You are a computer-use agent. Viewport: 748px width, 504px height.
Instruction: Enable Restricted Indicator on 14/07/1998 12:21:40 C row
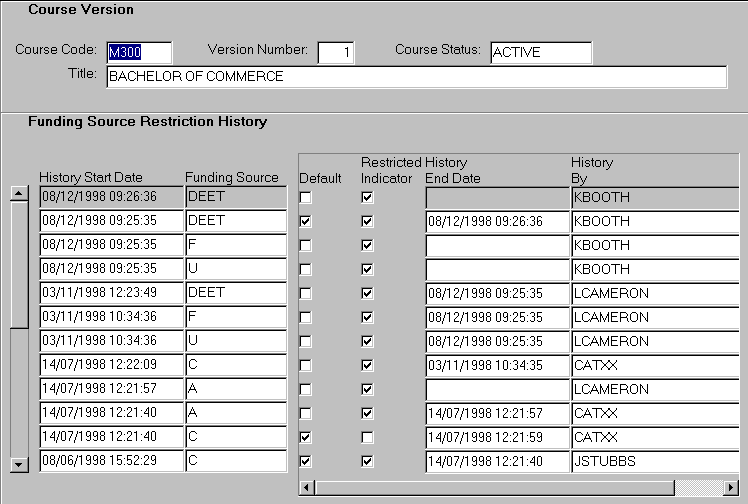tap(367, 438)
